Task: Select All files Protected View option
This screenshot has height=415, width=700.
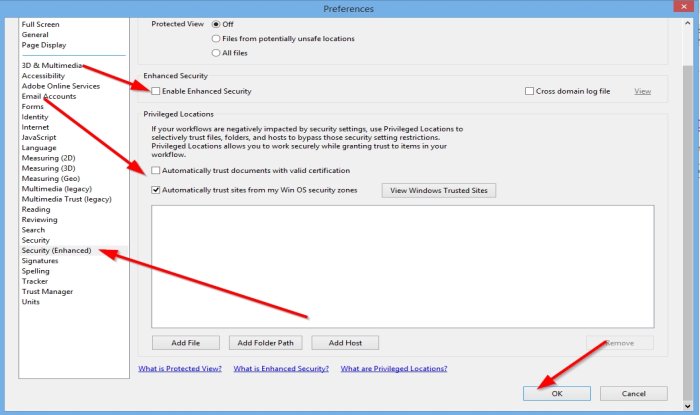Action: tap(216, 53)
